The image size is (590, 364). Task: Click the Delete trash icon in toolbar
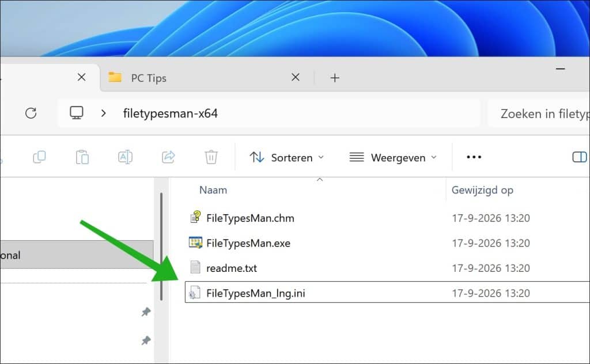211,157
